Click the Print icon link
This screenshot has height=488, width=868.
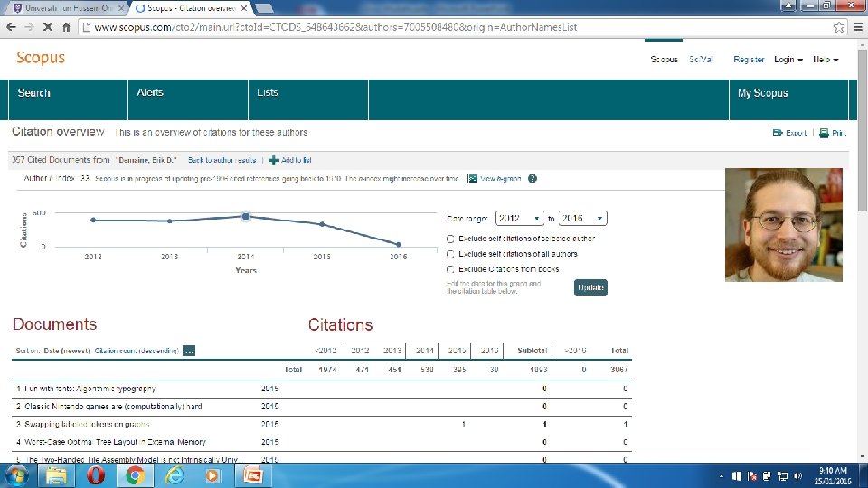point(833,133)
